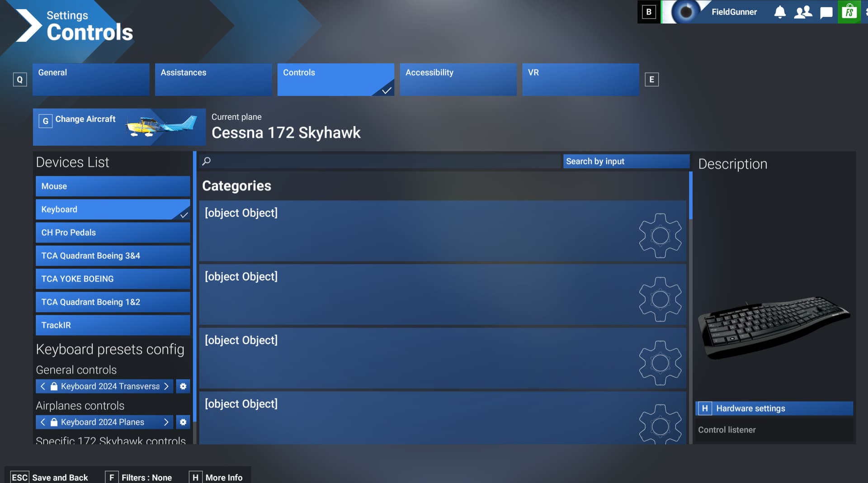
Task: Open gear settings of fourth [object Object] category
Action: [660, 424]
